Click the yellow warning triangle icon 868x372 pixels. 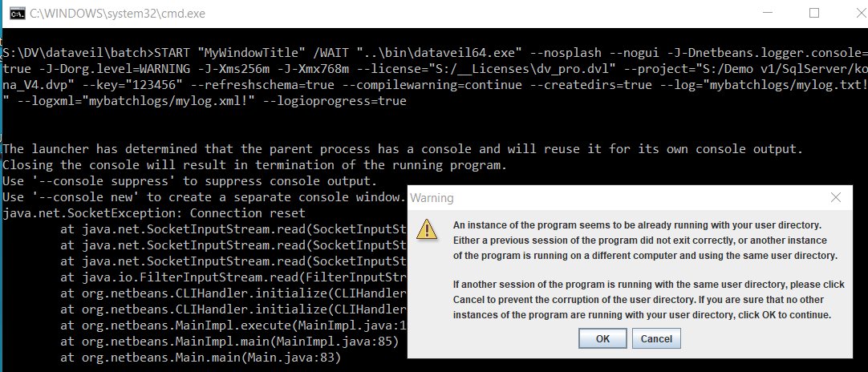click(x=427, y=228)
